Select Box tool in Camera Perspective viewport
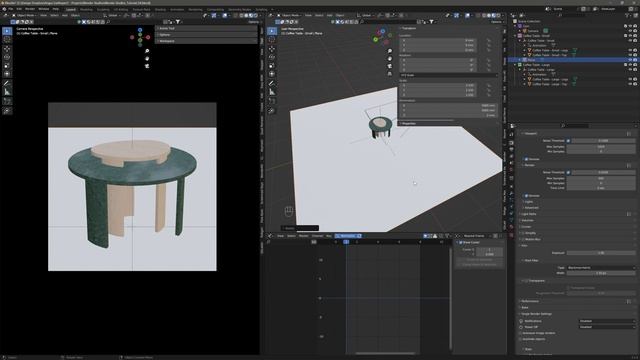The image size is (640, 360). tap(7, 31)
